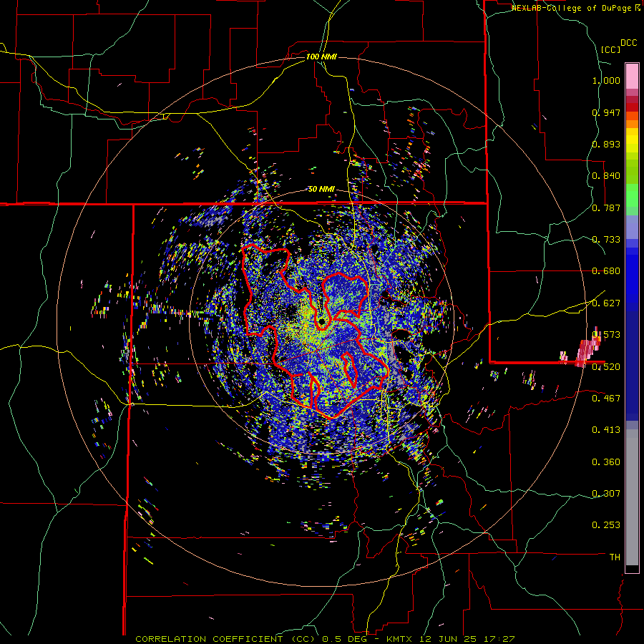The width and height of the screenshot is (644, 644).
Task: Click the [CC] legend heading
Action: (x=611, y=49)
